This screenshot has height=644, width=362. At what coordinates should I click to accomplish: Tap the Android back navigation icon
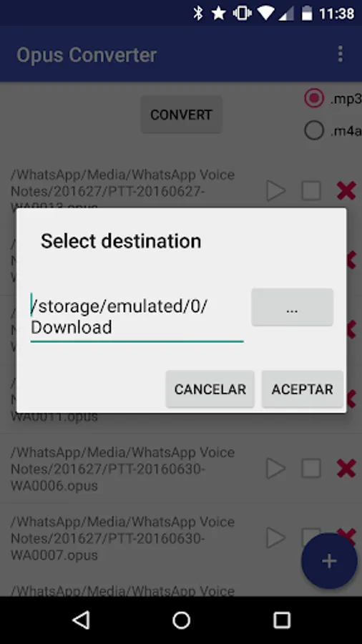point(82,620)
